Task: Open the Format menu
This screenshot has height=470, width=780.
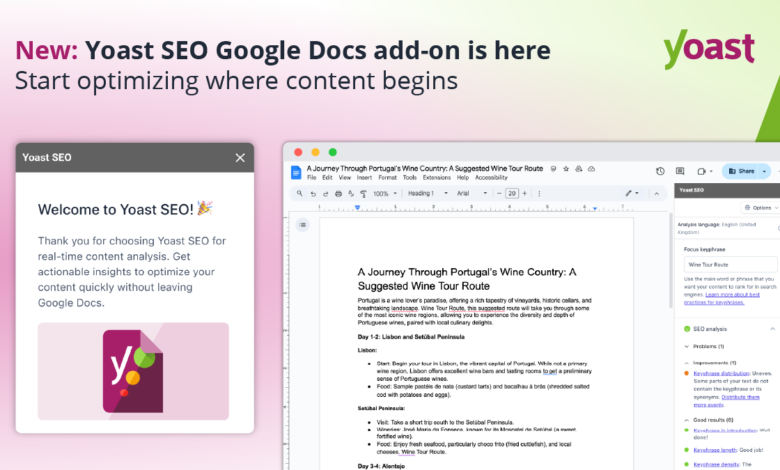Action: tap(388, 178)
